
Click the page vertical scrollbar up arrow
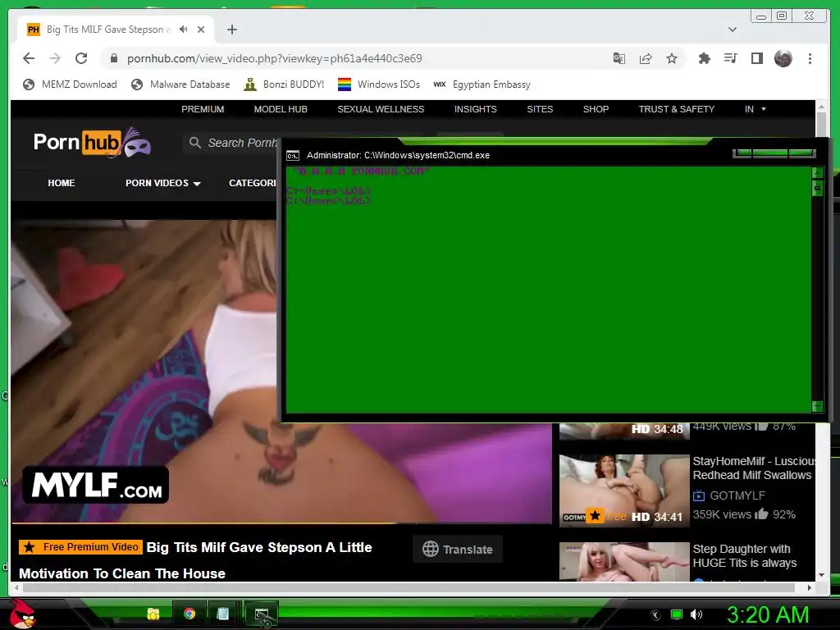[x=821, y=107]
